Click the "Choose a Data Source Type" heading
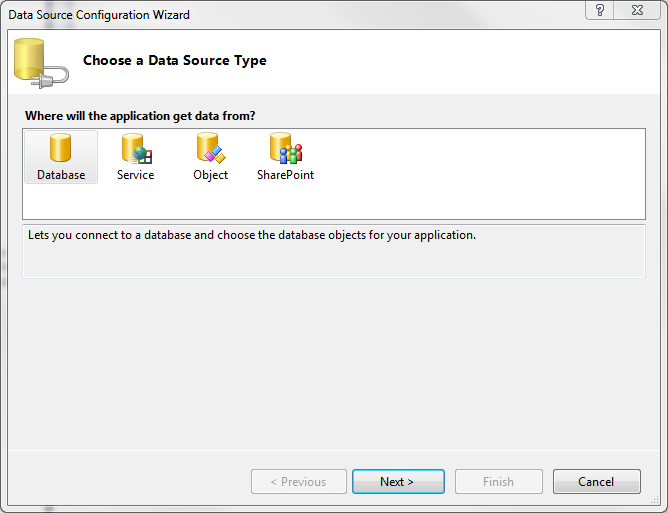 (x=175, y=60)
